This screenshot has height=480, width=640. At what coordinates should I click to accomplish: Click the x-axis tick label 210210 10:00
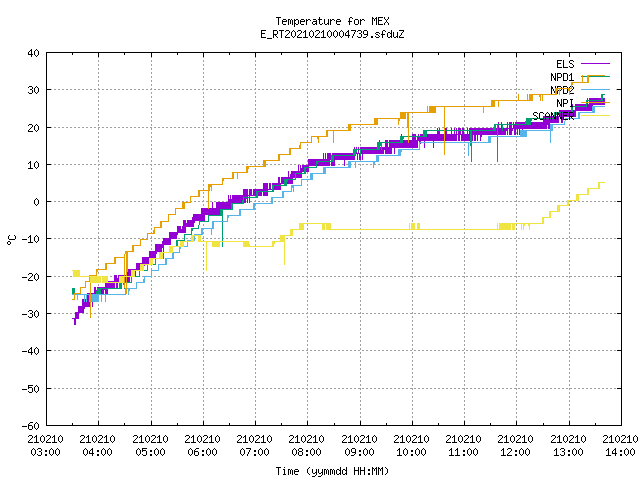411,445
